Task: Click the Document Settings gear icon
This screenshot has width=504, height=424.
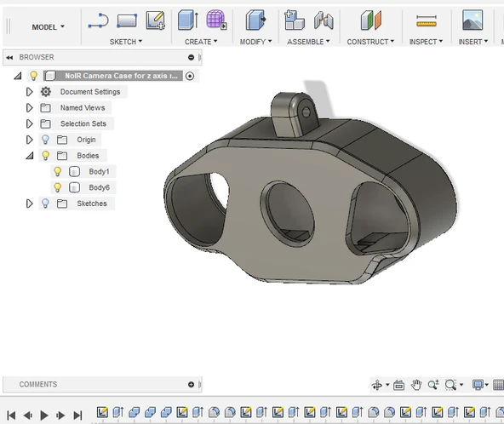Action: (x=46, y=92)
